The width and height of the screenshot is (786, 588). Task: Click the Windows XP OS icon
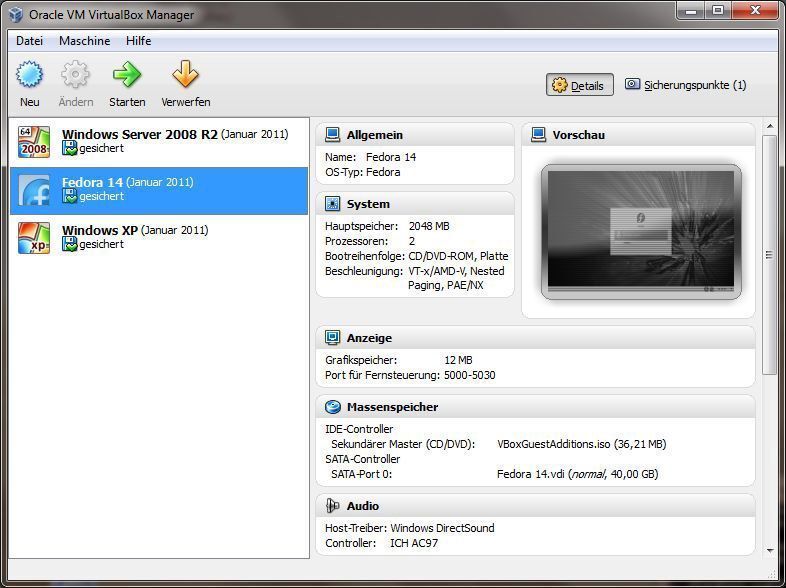[34, 238]
